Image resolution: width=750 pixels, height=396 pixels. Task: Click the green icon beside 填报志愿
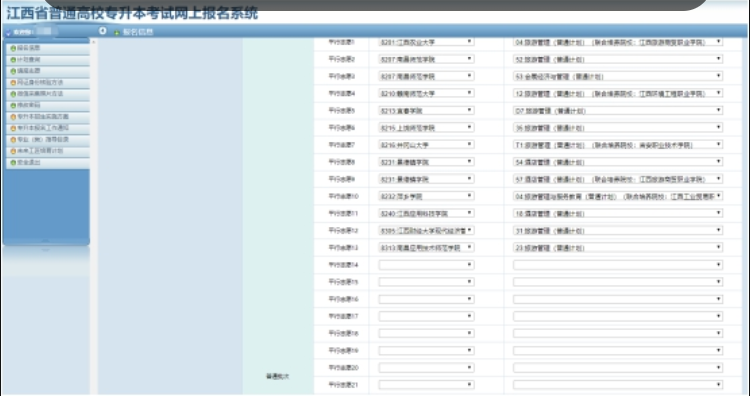coord(13,71)
